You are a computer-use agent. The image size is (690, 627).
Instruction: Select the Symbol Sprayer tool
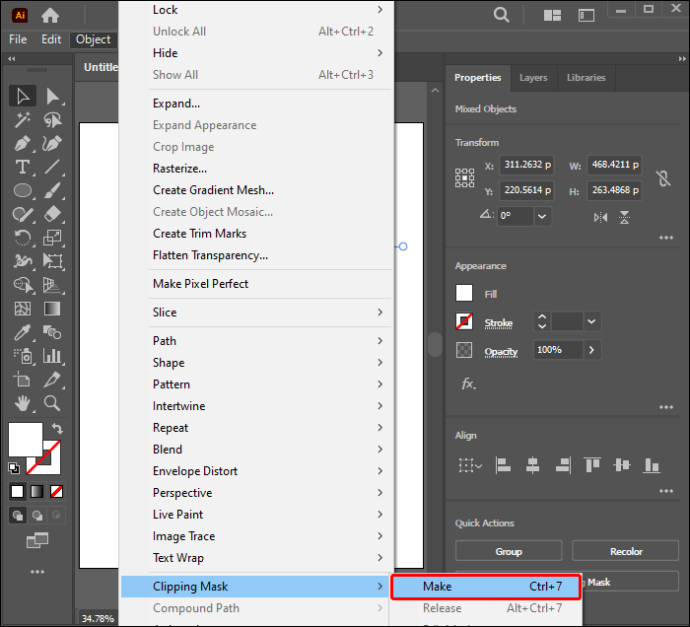point(22,356)
